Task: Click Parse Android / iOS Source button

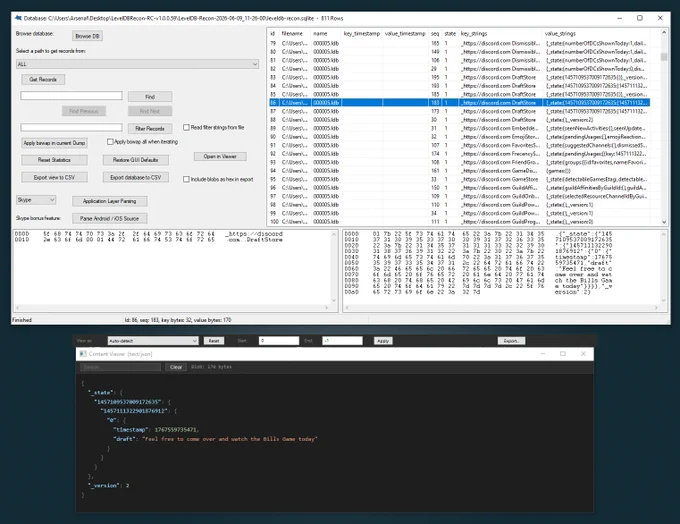Action: [x=110, y=219]
